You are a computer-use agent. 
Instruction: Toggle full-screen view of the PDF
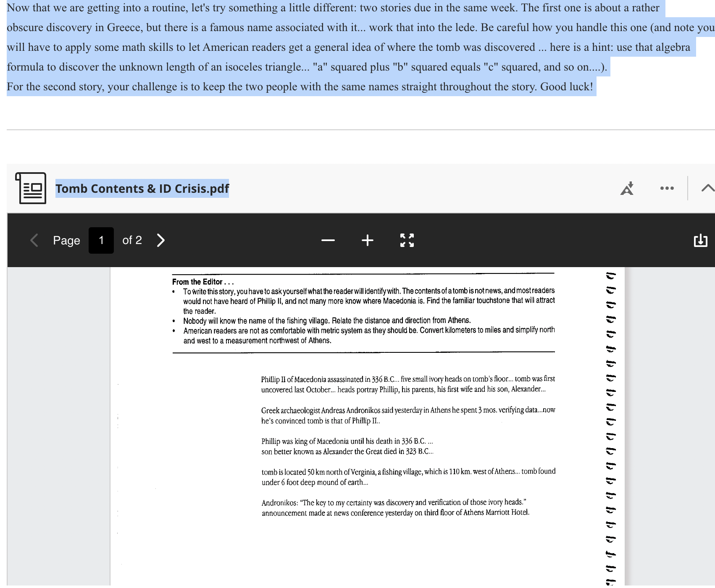pyautogui.click(x=407, y=240)
